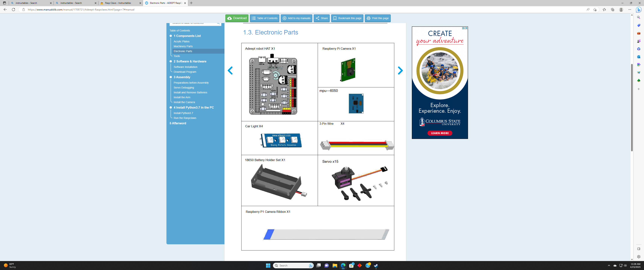Click Add to my manuals
Viewport: 644px width, 270px height.
coord(297,18)
